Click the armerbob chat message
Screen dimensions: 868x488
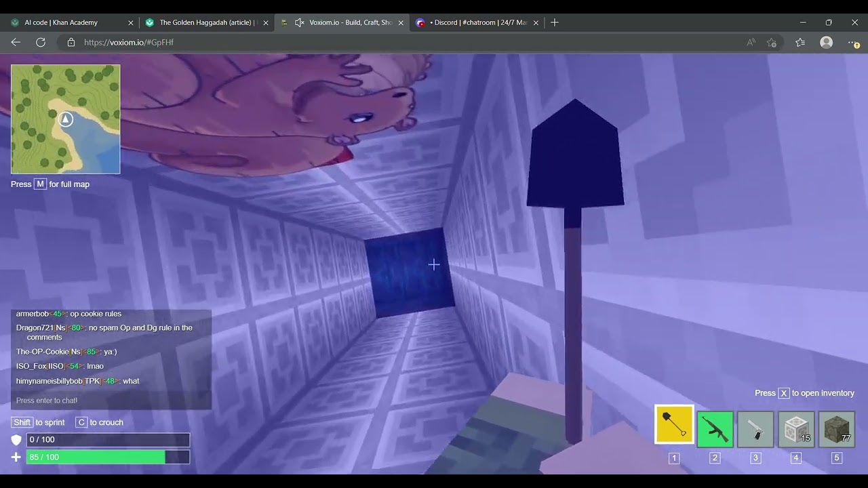point(69,314)
